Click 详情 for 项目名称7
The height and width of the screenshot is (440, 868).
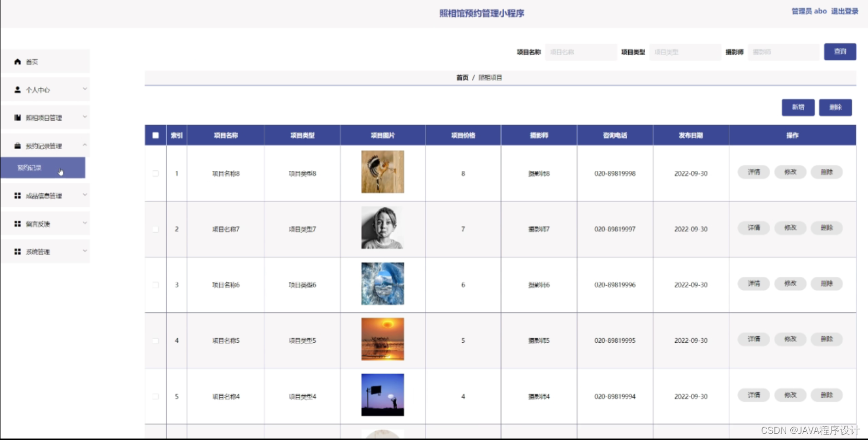click(x=754, y=227)
